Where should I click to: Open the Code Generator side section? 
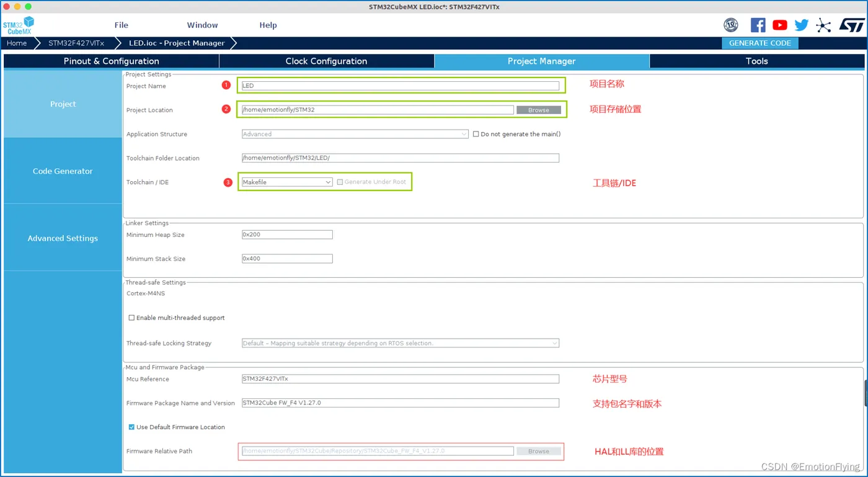[63, 171]
